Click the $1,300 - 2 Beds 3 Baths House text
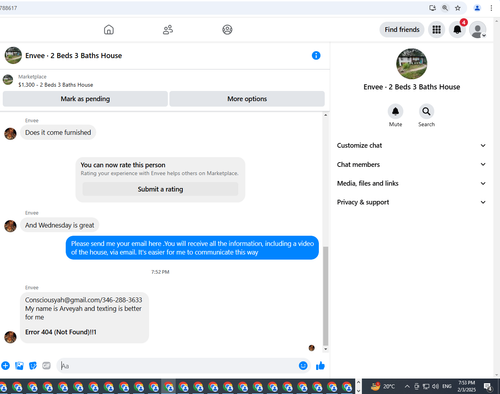The width and height of the screenshot is (500, 394). [56, 85]
